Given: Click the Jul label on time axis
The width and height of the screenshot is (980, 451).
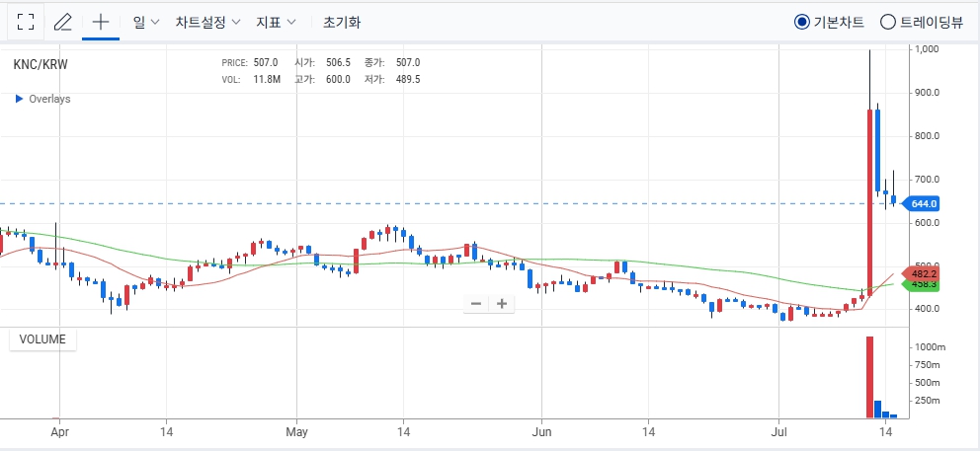Looking at the screenshot, I should 778,431.
